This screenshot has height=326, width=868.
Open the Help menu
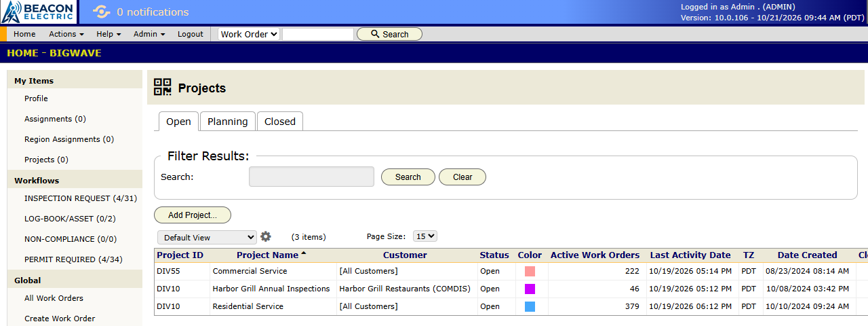tap(108, 34)
